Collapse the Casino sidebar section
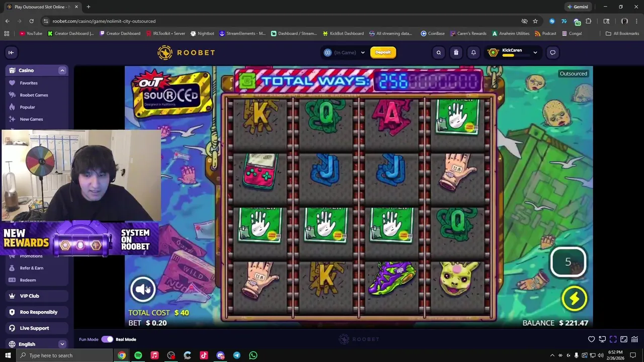 point(62,70)
